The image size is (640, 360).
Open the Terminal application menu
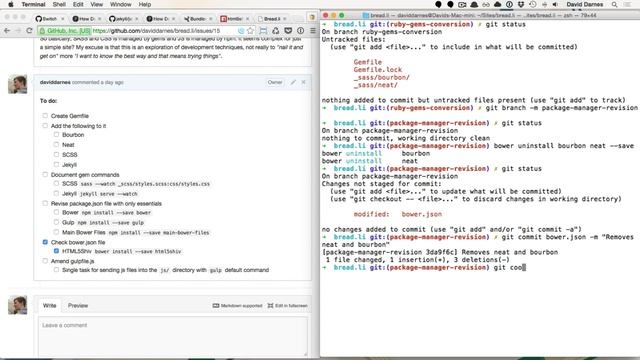(33, 4)
